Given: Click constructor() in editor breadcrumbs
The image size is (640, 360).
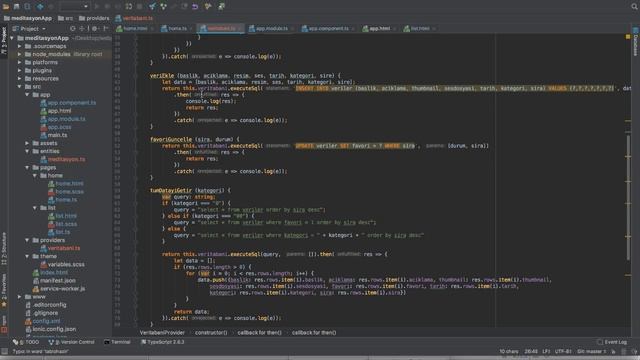Looking at the screenshot, I should point(211,333).
